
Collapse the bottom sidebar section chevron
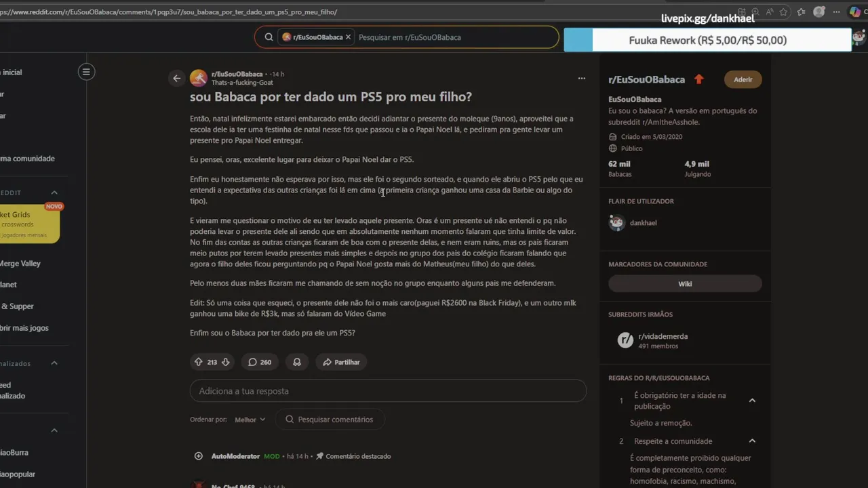tap(54, 430)
